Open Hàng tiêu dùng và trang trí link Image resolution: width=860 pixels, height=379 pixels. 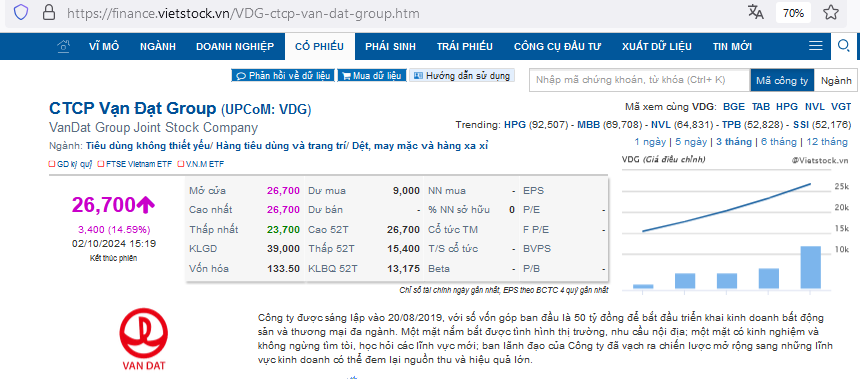[280, 146]
